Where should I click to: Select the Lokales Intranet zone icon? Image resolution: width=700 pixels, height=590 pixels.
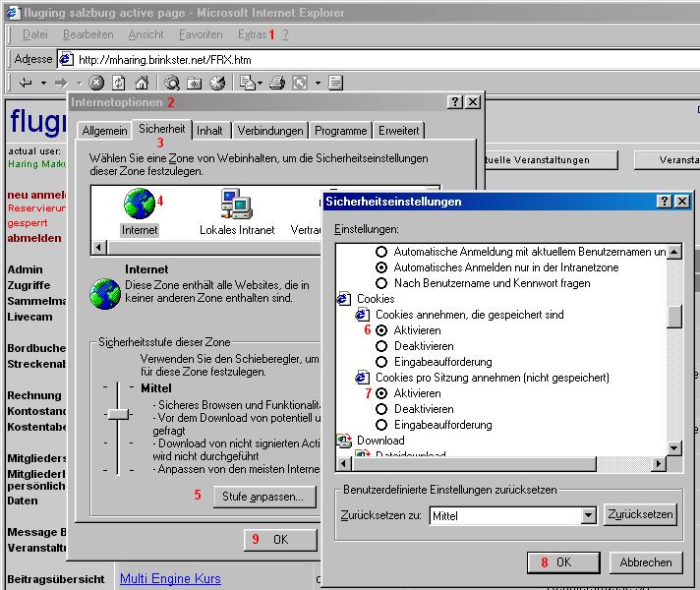pyautogui.click(x=237, y=204)
